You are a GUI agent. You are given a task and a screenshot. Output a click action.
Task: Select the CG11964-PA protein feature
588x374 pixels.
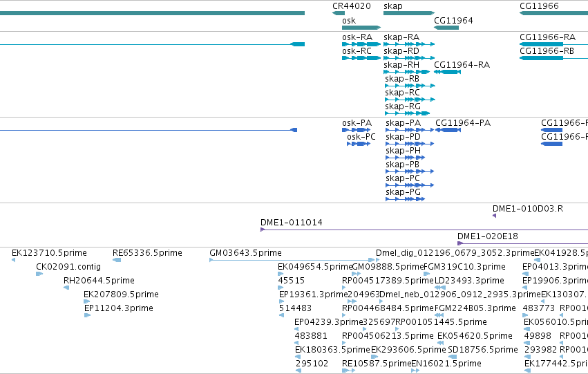tap(448, 130)
